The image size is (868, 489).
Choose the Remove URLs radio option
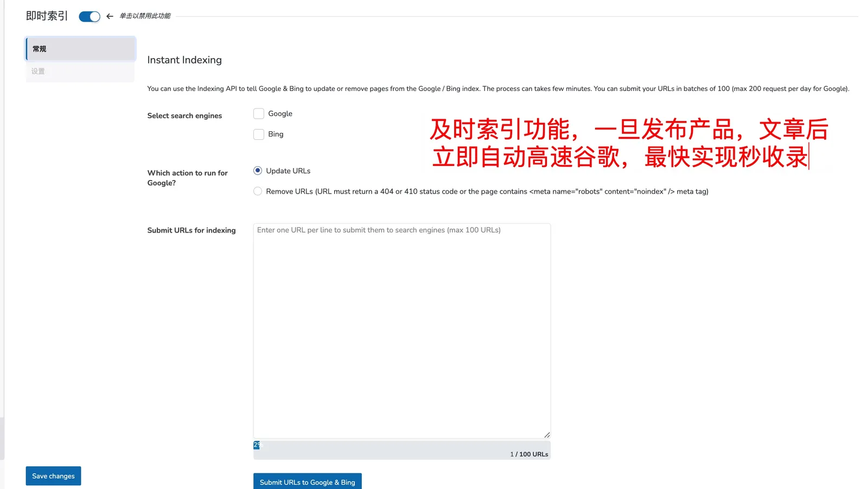click(x=258, y=191)
